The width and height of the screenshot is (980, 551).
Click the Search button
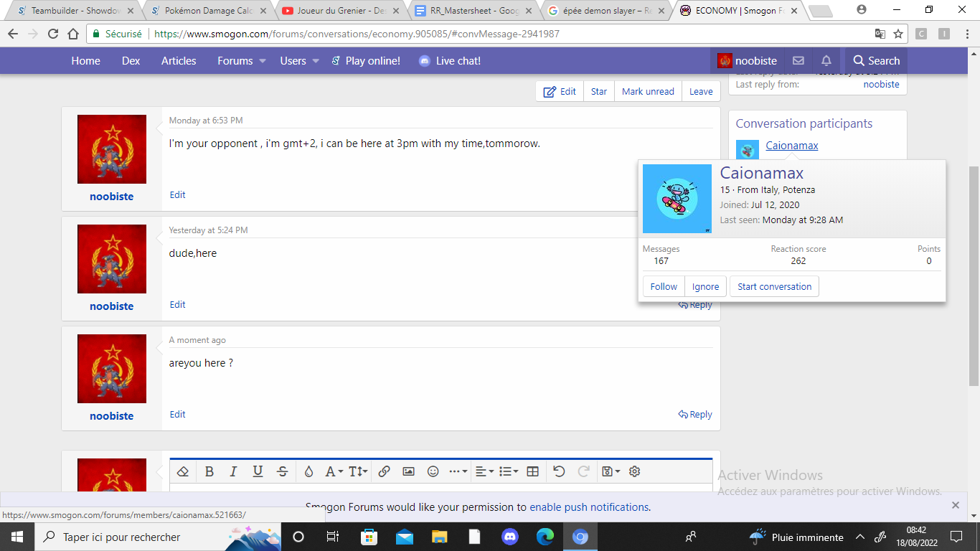pyautogui.click(x=876, y=61)
